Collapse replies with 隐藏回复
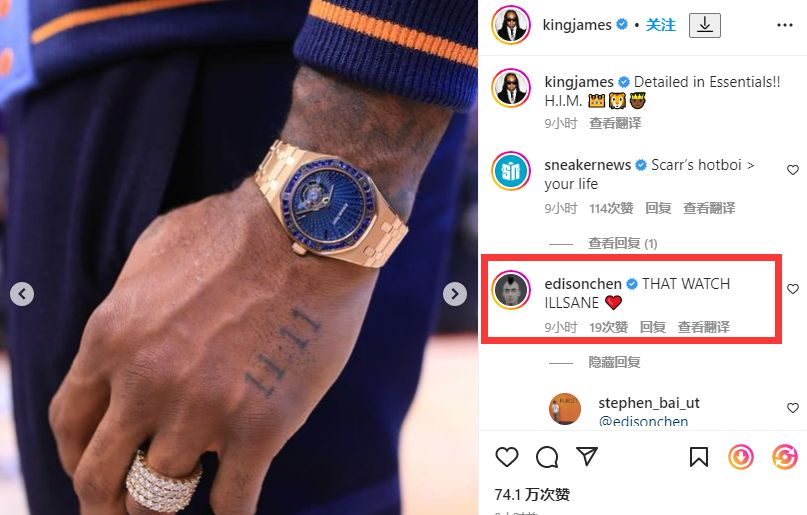 [614, 362]
